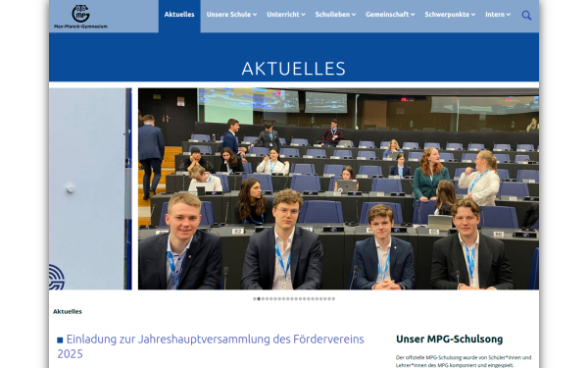Expand the Unterricht menu
Image resolution: width=588 pixels, height=368 pixels.
286,15
